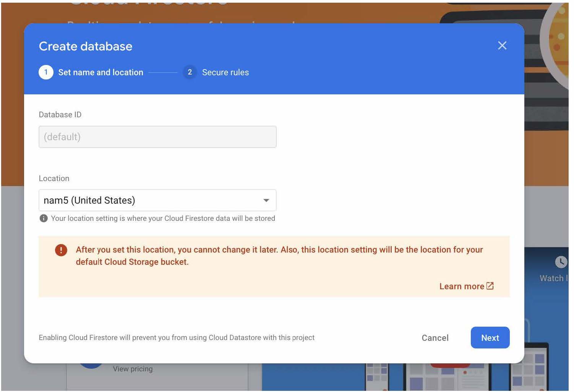Click the info icon beside location hint
Screen dimensions: 574x392
[x=44, y=219]
